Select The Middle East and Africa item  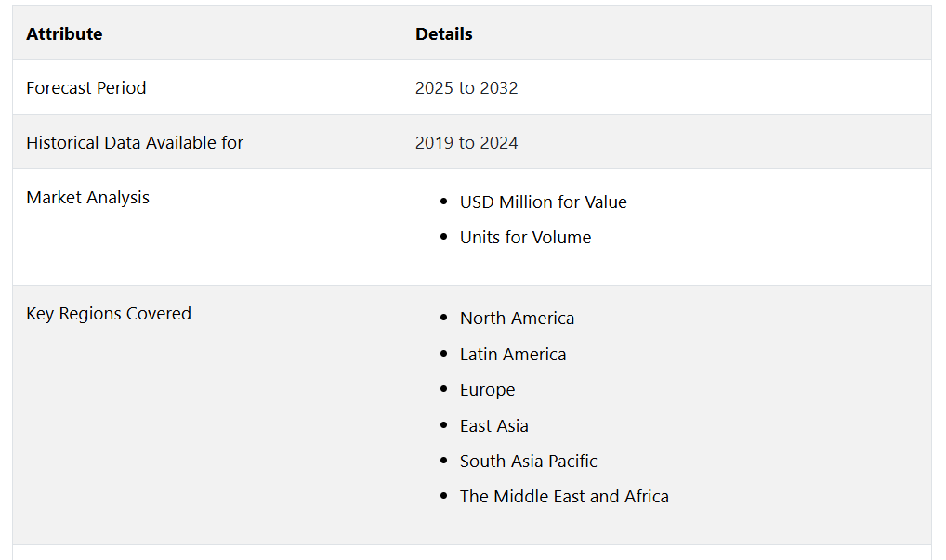click(564, 497)
